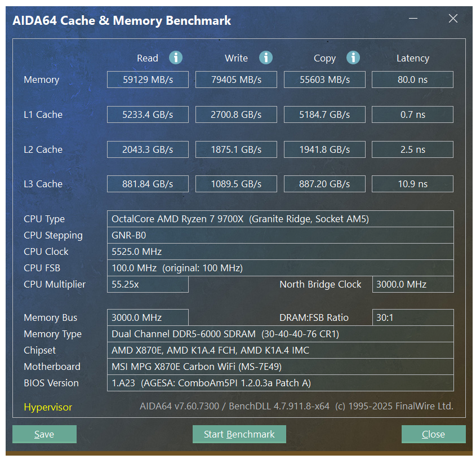Click the Read column header

point(148,58)
